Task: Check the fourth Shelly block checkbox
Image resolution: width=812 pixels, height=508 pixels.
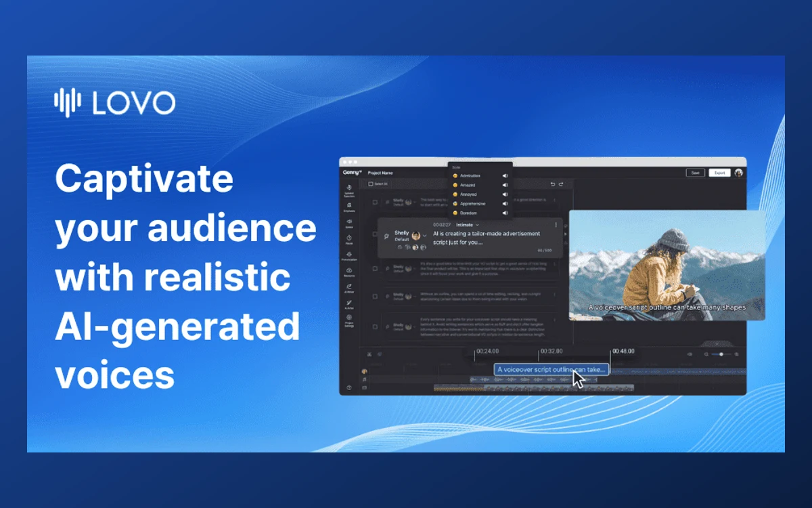Action: tap(376, 296)
